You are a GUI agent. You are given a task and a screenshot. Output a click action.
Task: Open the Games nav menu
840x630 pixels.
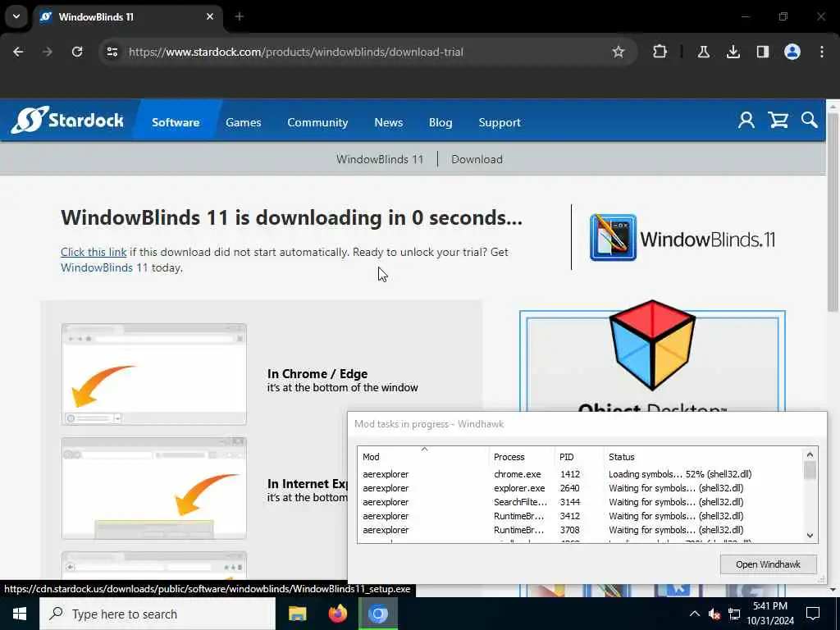pyautogui.click(x=243, y=122)
